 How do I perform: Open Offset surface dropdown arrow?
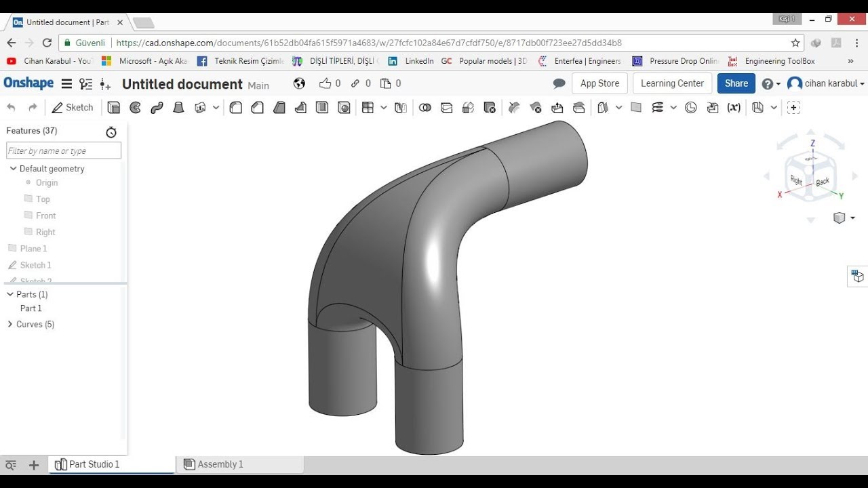618,107
